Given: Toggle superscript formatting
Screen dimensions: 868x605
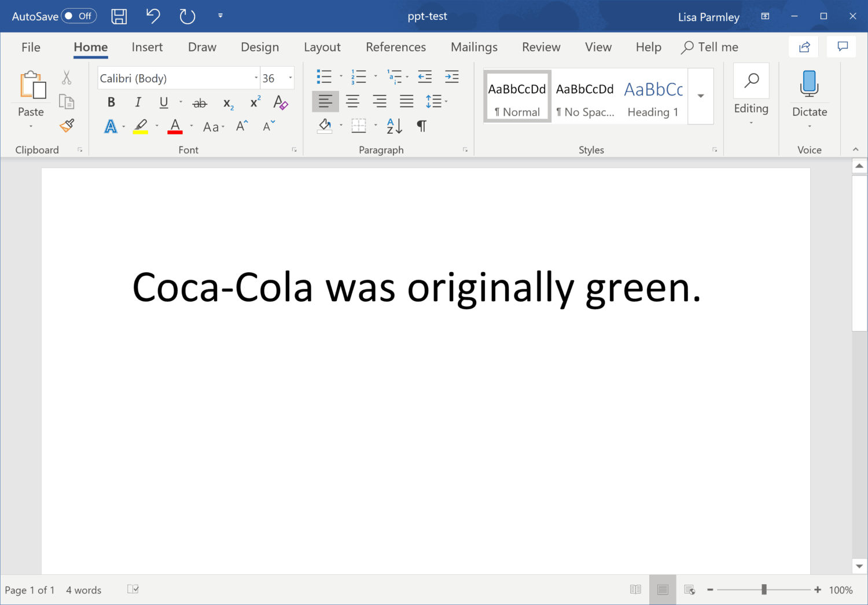Looking at the screenshot, I should (255, 102).
